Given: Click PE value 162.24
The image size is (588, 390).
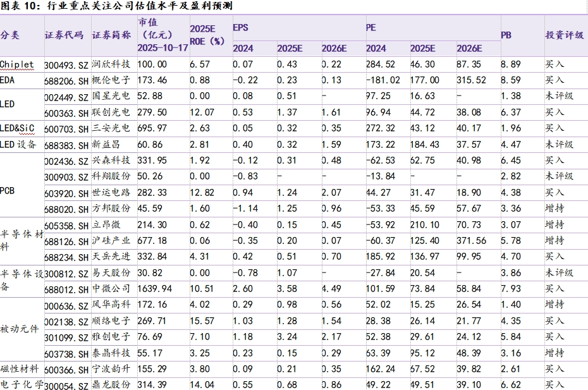Looking at the screenshot, I should tap(381, 369).
